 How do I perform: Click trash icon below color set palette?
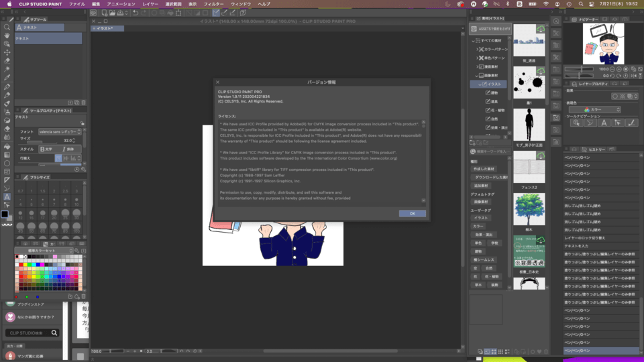[x=83, y=296]
